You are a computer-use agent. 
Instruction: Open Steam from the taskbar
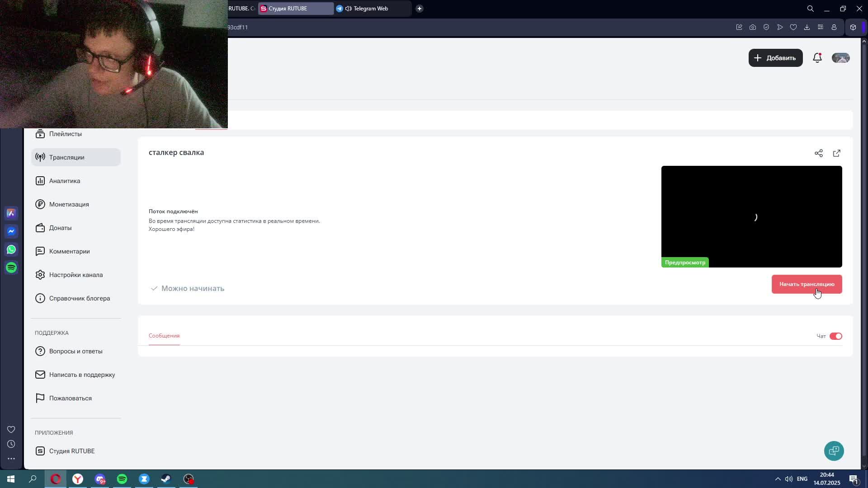[x=166, y=479]
